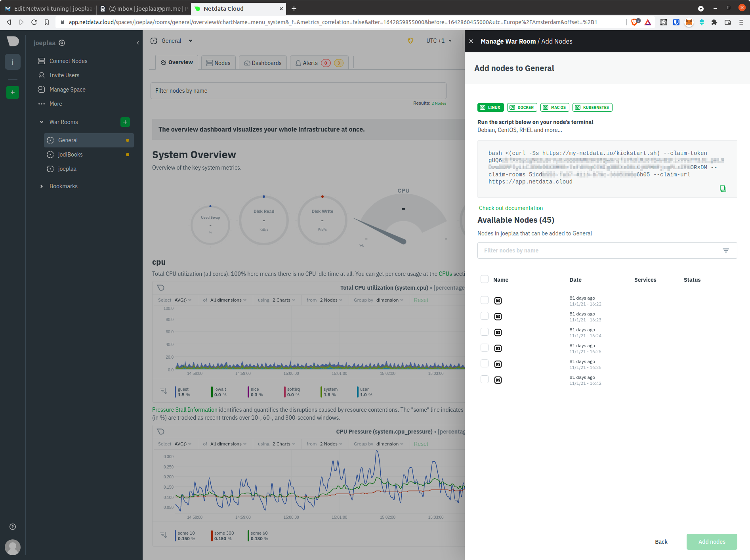750x560 pixels.
Task: Bookmark this page
Action: pos(47,22)
